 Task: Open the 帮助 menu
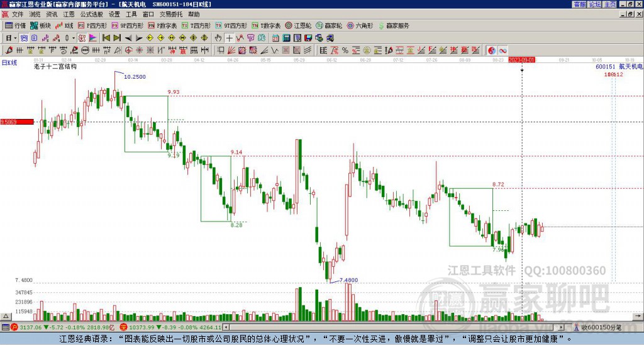(194, 14)
